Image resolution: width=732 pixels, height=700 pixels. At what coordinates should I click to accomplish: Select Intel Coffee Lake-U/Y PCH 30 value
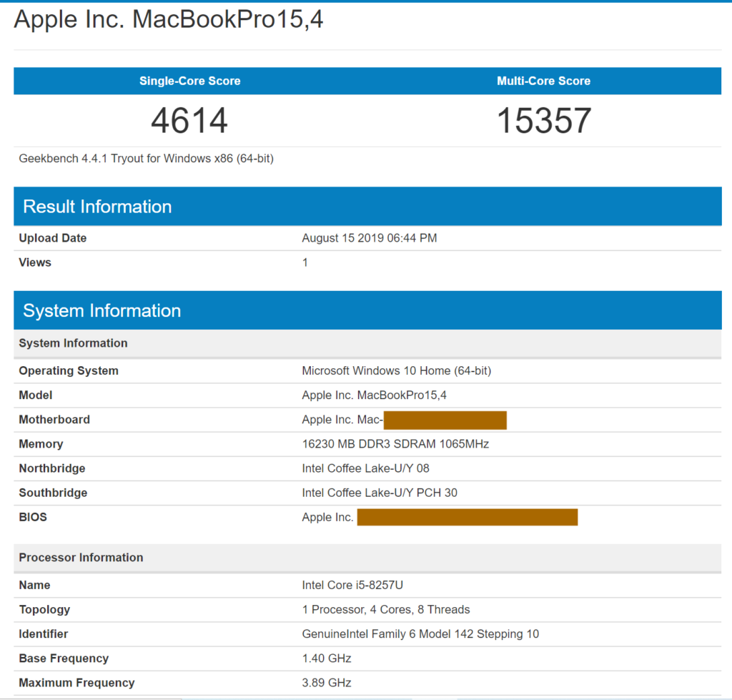point(380,493)
